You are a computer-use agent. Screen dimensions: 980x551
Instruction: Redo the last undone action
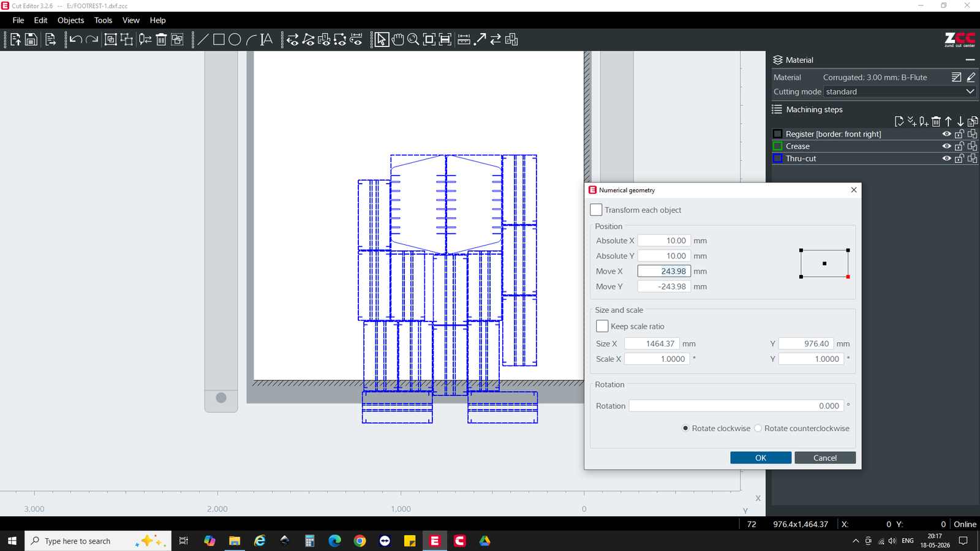click(92, 40)
